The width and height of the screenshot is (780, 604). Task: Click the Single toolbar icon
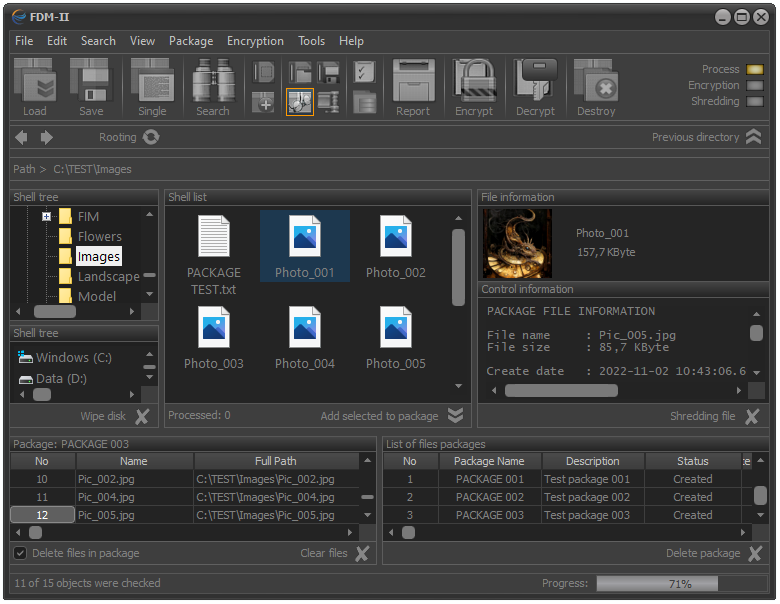[152, 81]
